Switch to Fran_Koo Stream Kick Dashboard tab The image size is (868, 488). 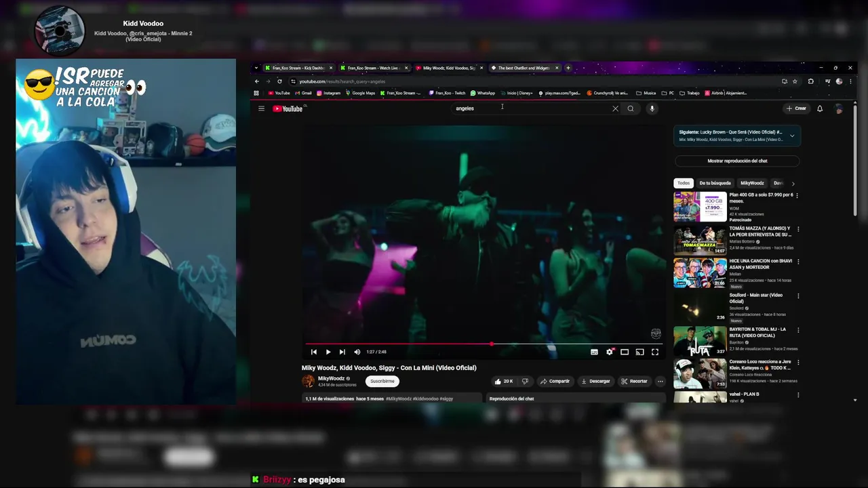[298, 68]
